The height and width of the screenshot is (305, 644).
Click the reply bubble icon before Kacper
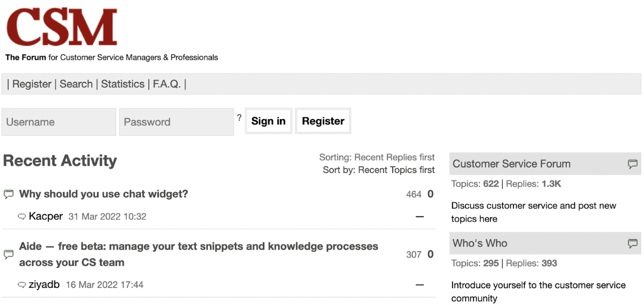(22, 217)
